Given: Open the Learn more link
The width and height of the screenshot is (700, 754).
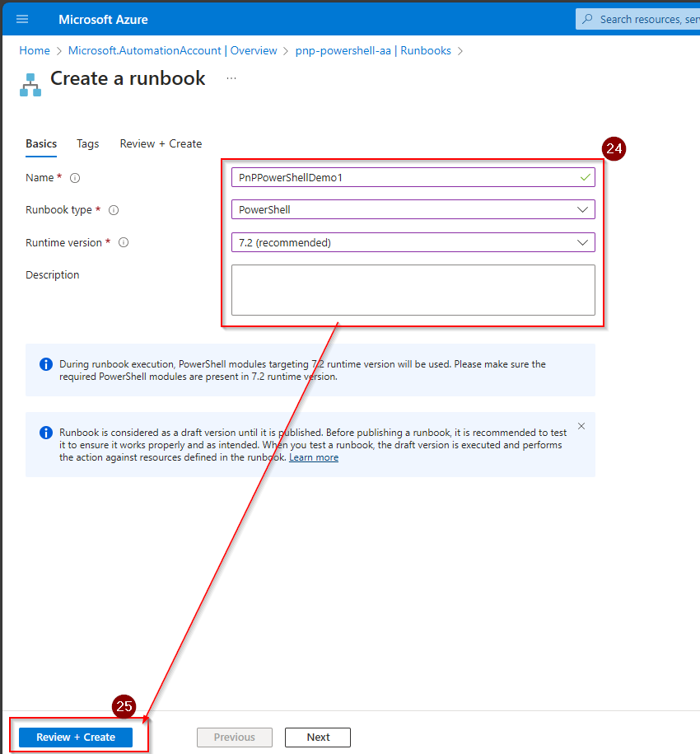Looking at the screenshot, I should tap(314, 457).
